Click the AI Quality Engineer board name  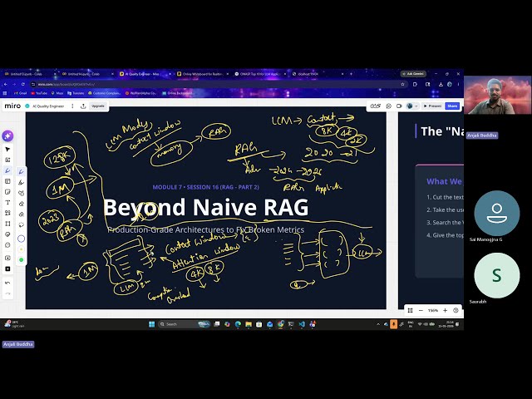(48, 106)
